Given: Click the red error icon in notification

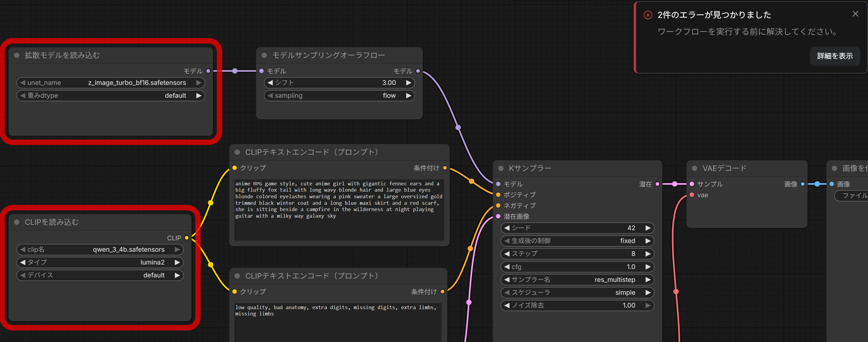Looking at the screenshot, I should [x=648, y=15].
